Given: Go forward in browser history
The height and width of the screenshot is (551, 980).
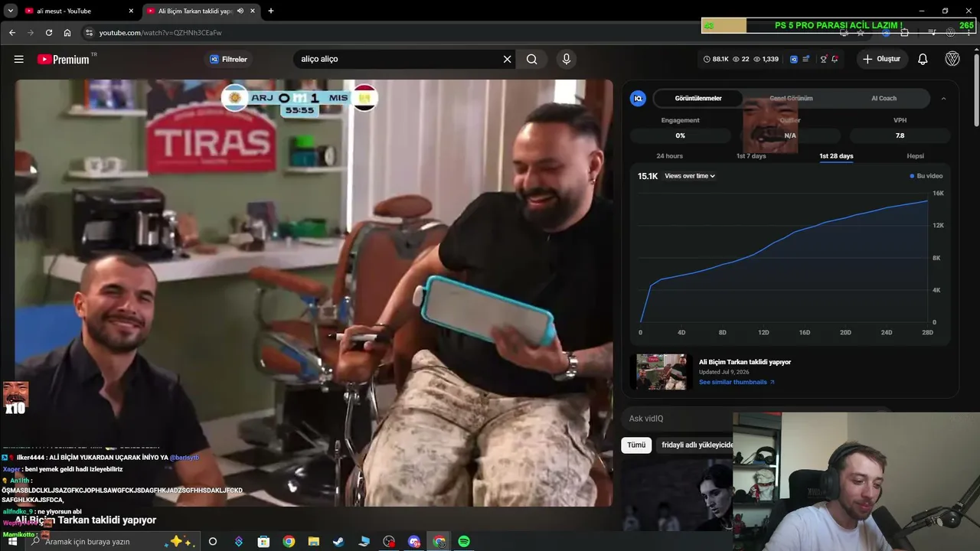Looking at the screenshot, I should point(30,32).
